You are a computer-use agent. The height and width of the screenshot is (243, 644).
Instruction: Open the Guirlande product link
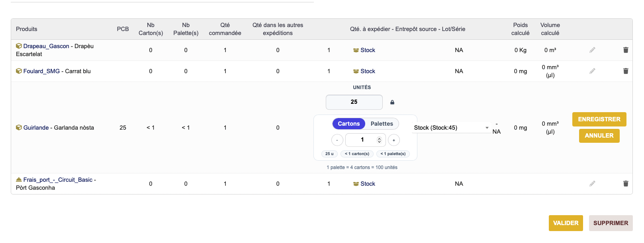pos(36,128)
